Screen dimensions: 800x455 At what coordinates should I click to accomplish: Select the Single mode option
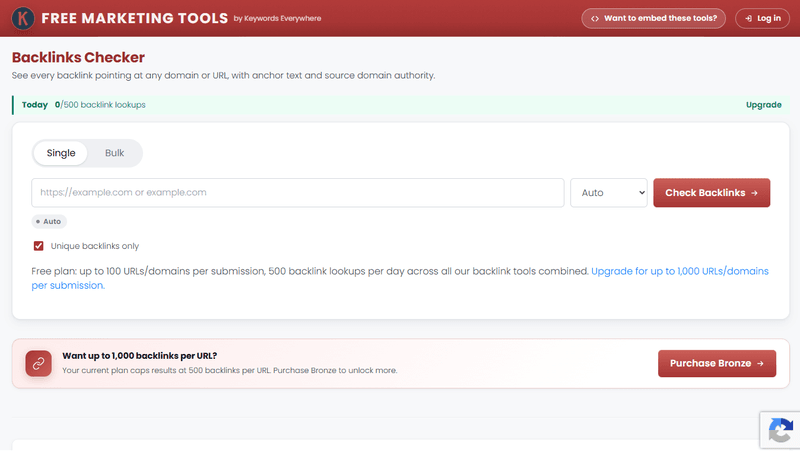(61, 153)
